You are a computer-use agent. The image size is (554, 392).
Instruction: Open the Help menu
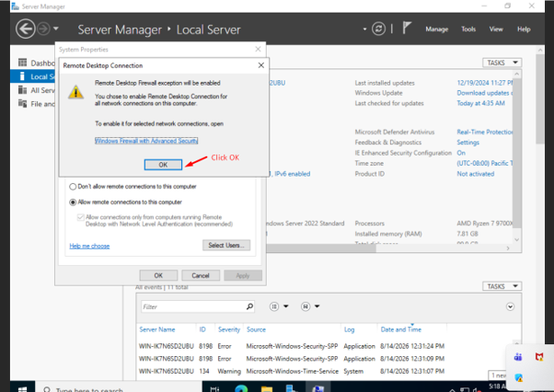pyautogui.click(x=524, y=29)
